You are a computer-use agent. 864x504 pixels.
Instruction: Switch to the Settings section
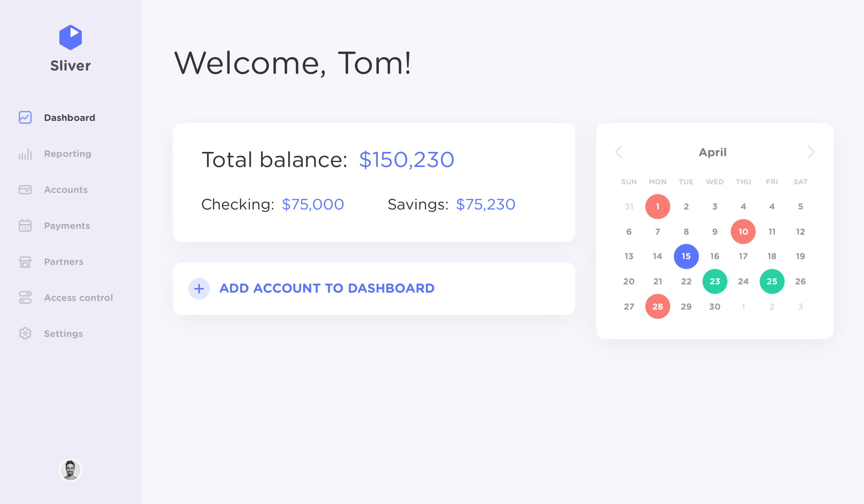pos(63,334)
